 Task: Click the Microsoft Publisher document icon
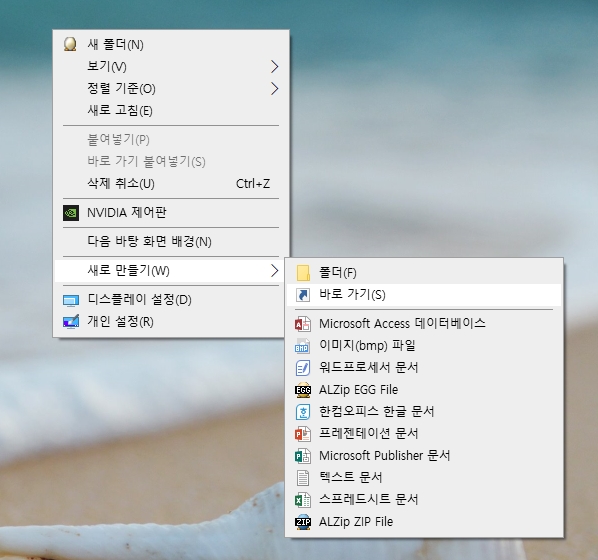pos(303,456)
